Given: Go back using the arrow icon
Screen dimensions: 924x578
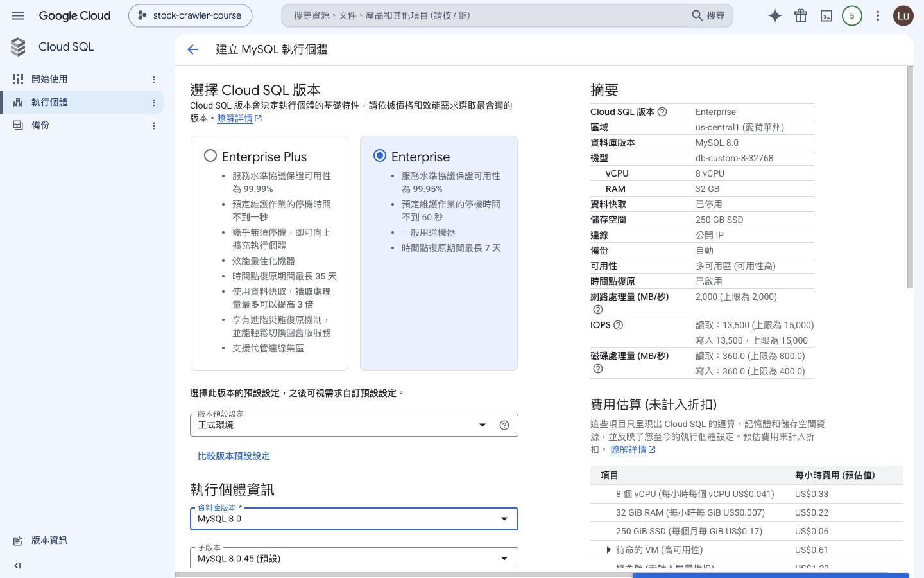Looking at the screenshot, I should coord(193,49).
